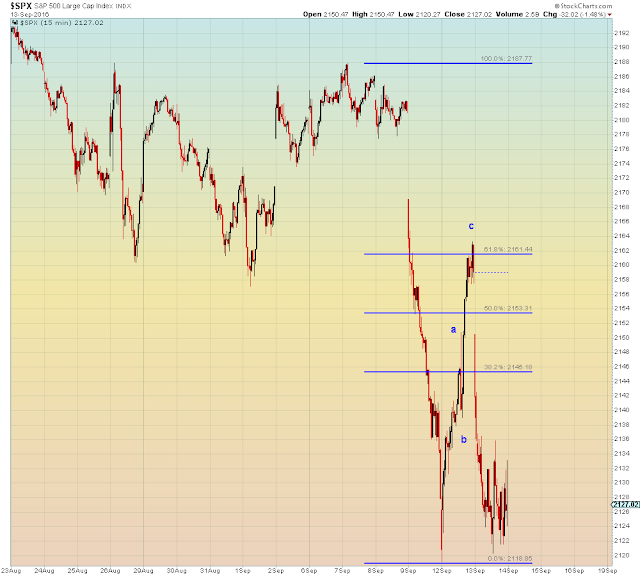The width and height of the screenshot is (640, 576).
Task: Click the Low 2120.27 header value
Action: [x=419, y=14]
